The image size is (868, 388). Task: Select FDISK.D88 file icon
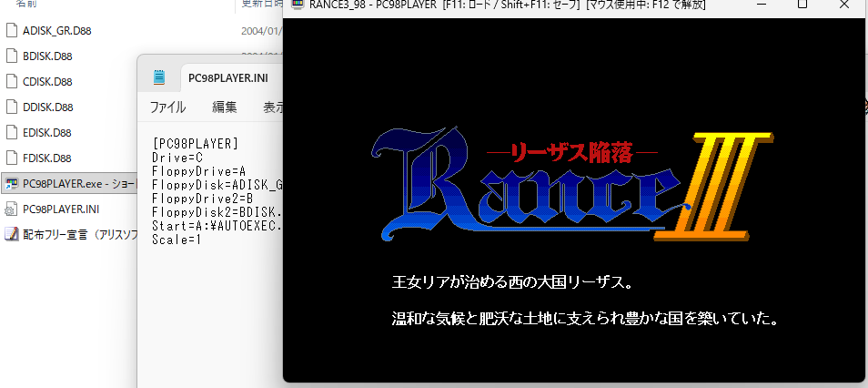[12, 158]
